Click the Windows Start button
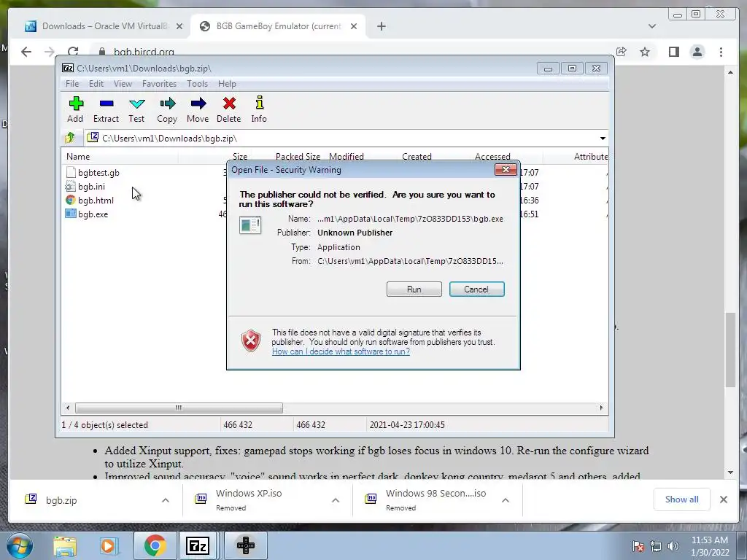 coord(20,545)
